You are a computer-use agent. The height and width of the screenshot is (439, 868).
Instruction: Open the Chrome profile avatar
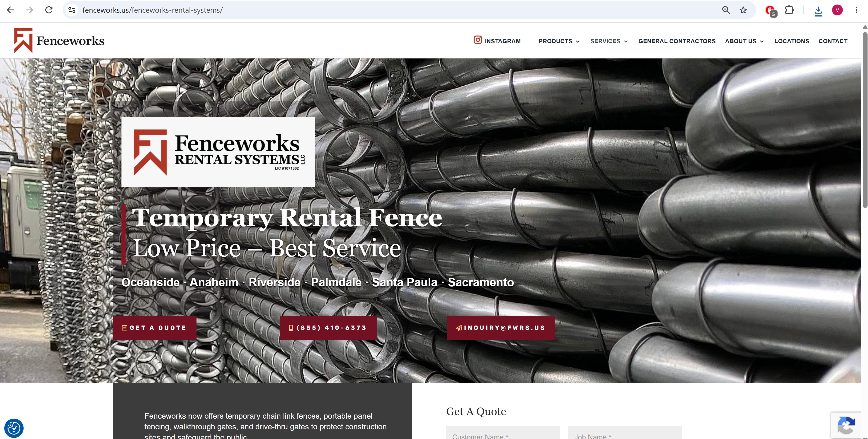(837, 10)
